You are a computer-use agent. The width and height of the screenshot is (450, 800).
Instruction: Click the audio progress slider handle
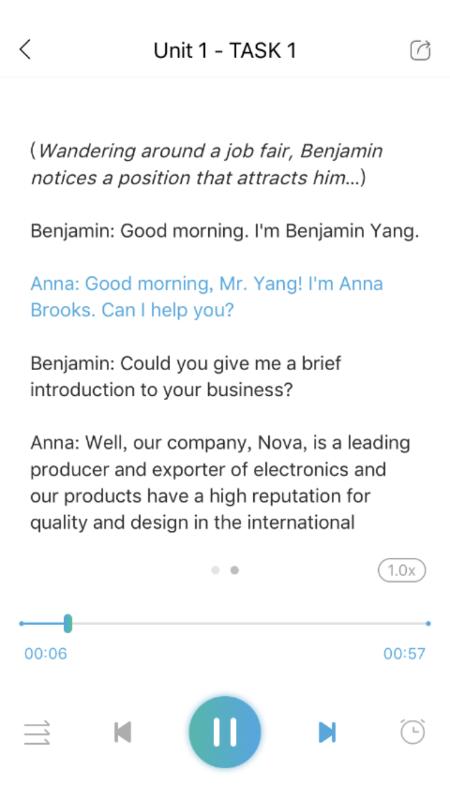[68, 623]
